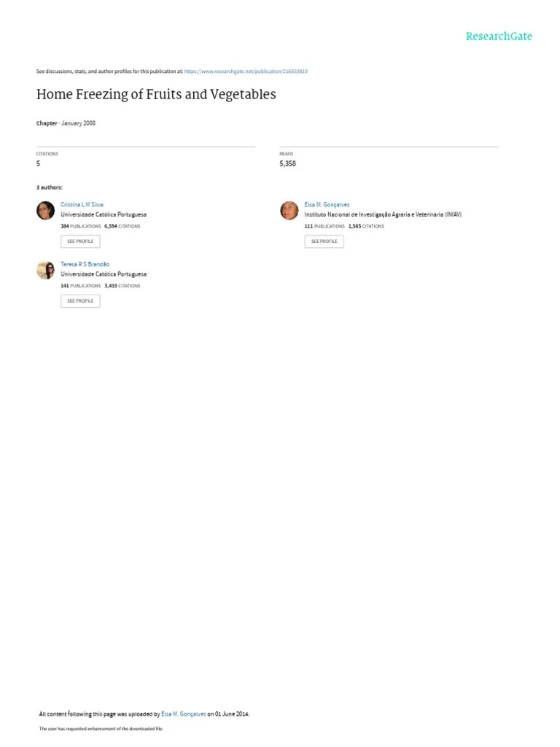Click Elsa M. Gonçalves' avatar photo
Viewport: 560px width, 747px height.
(289, 211)
